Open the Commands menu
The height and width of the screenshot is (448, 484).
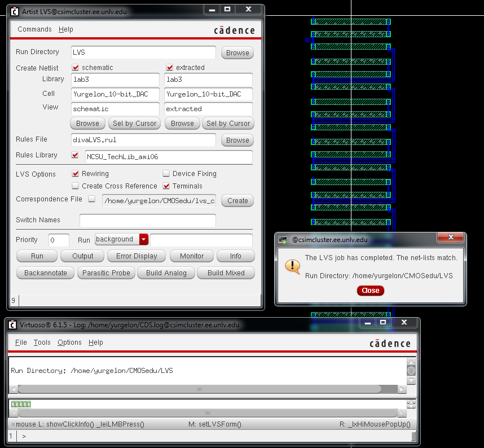click(34, 29)
